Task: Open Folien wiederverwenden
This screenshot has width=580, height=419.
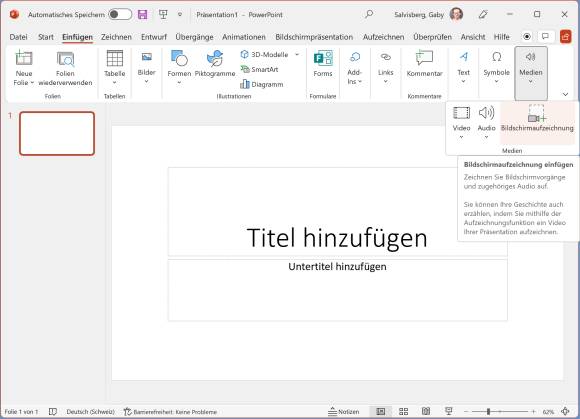Action: [x=65, y=69]
